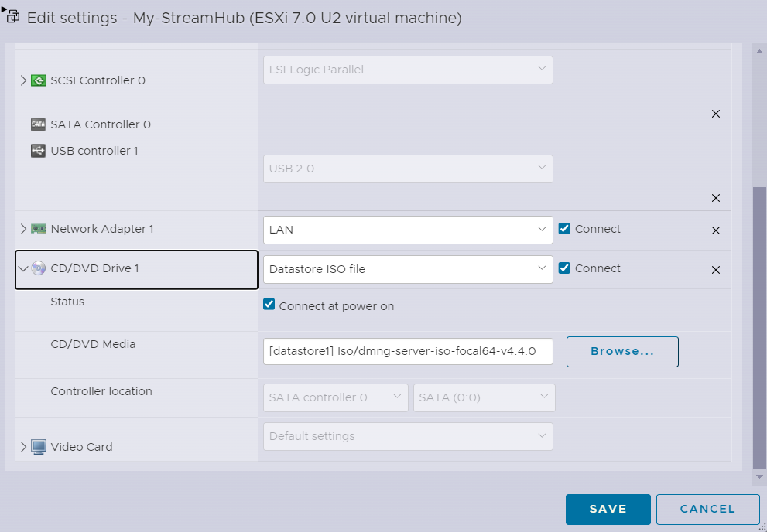This screenshot has height=532, width=767.
Task: Collapse the CD/DVD Drive 1 section
Action: (22, 269)
